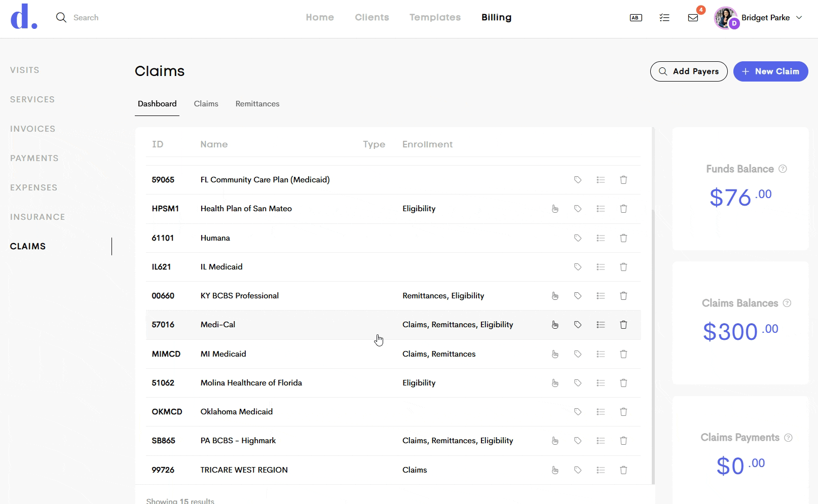
Task: Click the Add Payers button
Action: (689, 71)
